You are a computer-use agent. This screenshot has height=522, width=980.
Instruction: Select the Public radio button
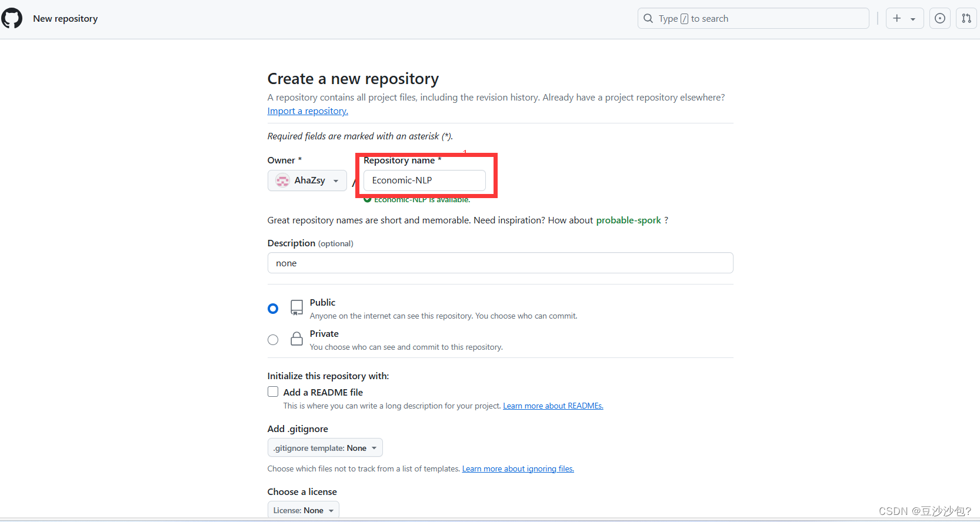[x=273, y=309]
